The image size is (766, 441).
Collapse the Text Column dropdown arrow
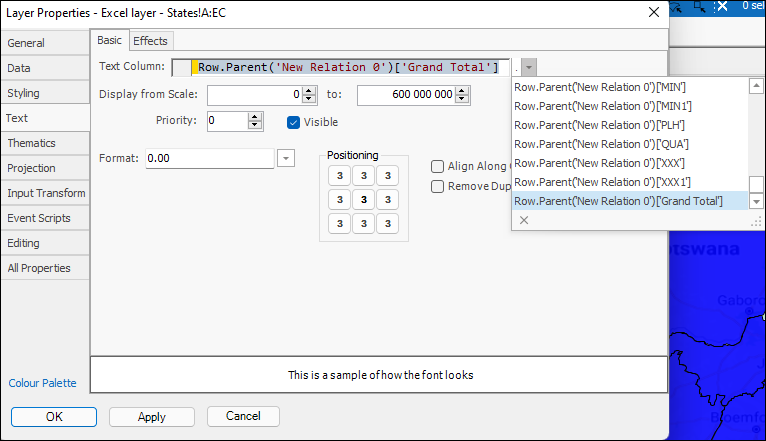[x=528, y=68]
